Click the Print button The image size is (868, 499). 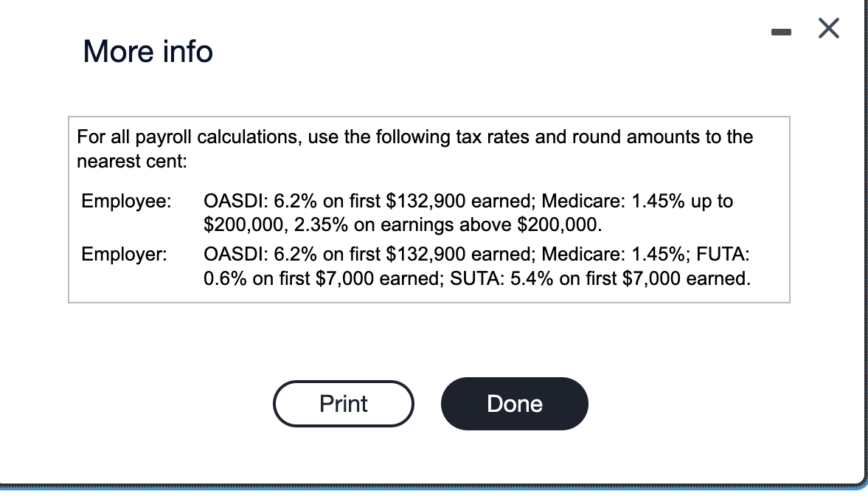point(344,404)
